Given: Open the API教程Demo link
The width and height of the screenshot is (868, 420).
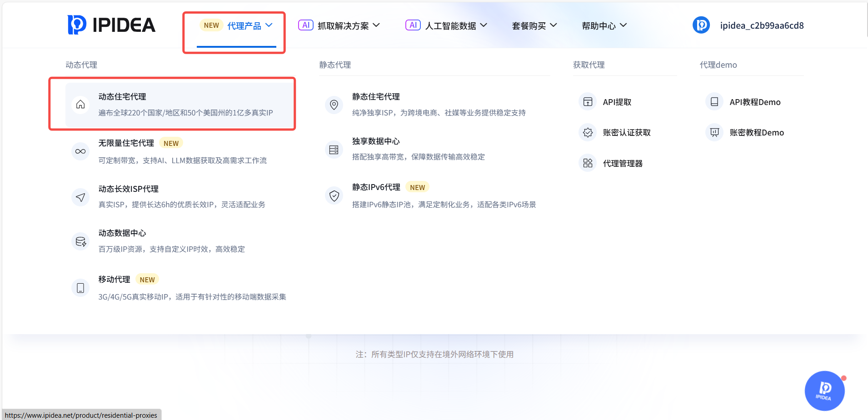Looking at the screenshot, I should coord(755,102).
